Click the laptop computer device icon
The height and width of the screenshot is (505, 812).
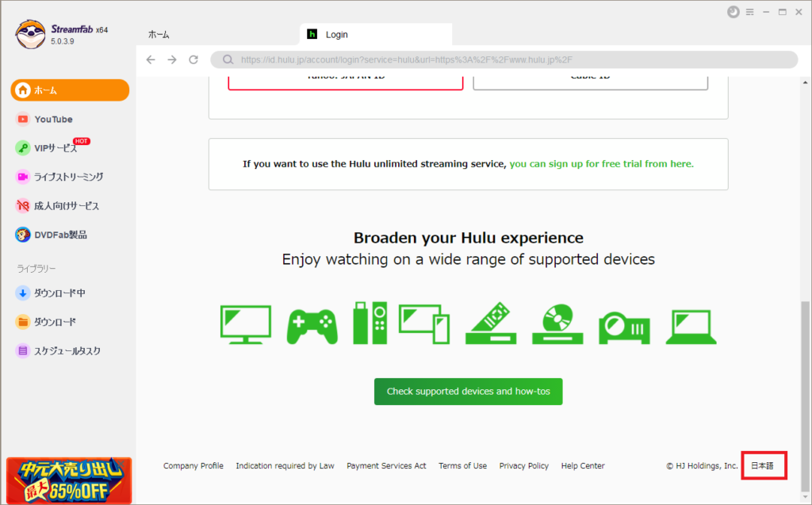pos(691,327)
